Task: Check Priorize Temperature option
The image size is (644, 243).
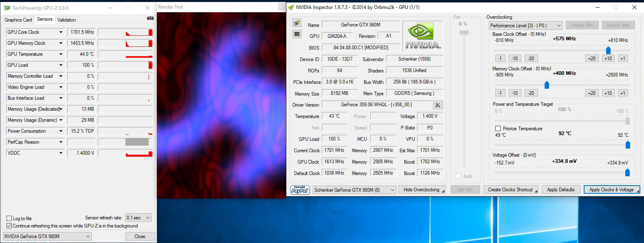Action: [x=498, y=129]
